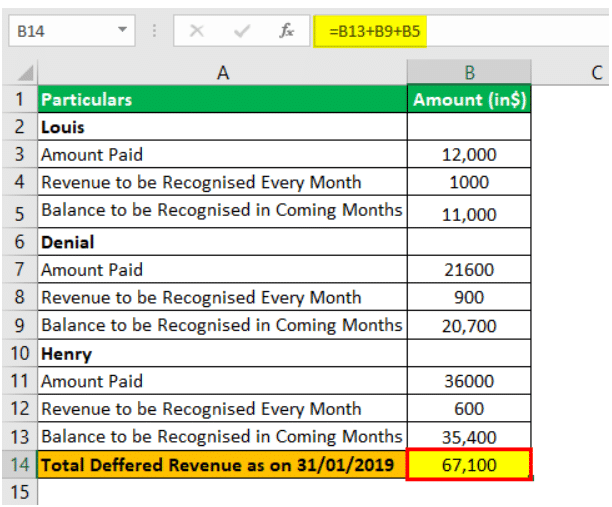
Task: Select row 1 header
Action: [x=20, y=99]
